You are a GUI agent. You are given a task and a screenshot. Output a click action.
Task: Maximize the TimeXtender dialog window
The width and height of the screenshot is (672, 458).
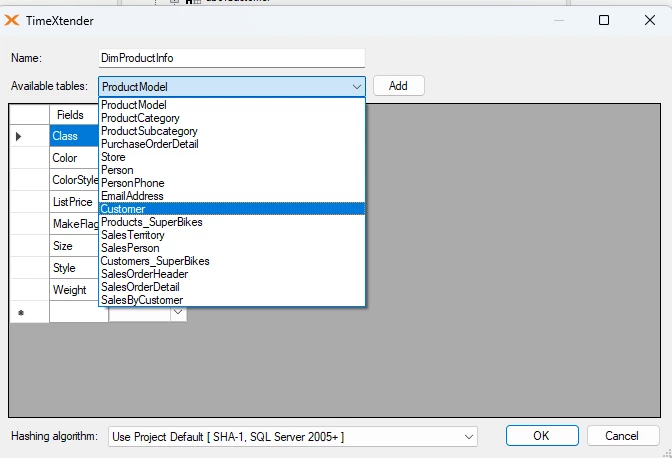click(x=604, y=20)
